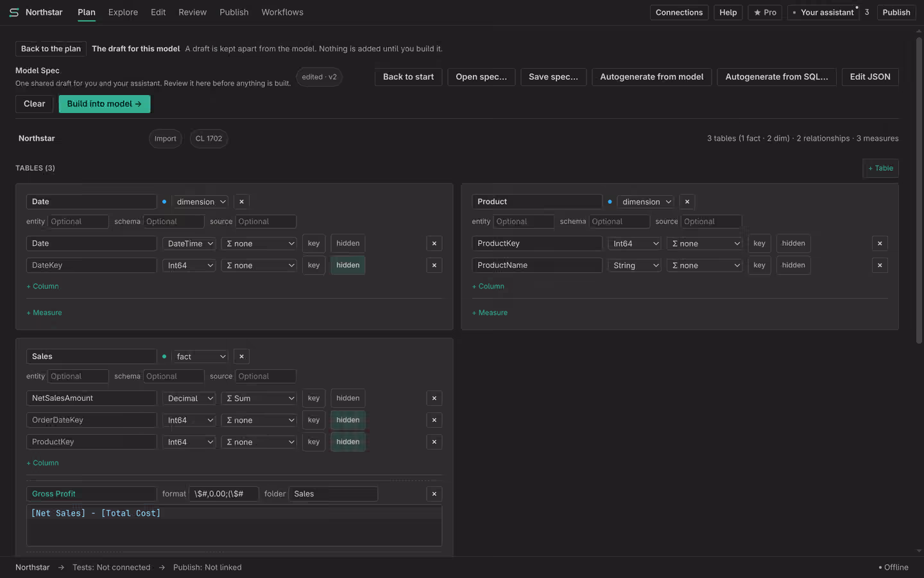924x578 pixels.
Task: Toggle hidden for the DateKey column
Action: point(348,265)
